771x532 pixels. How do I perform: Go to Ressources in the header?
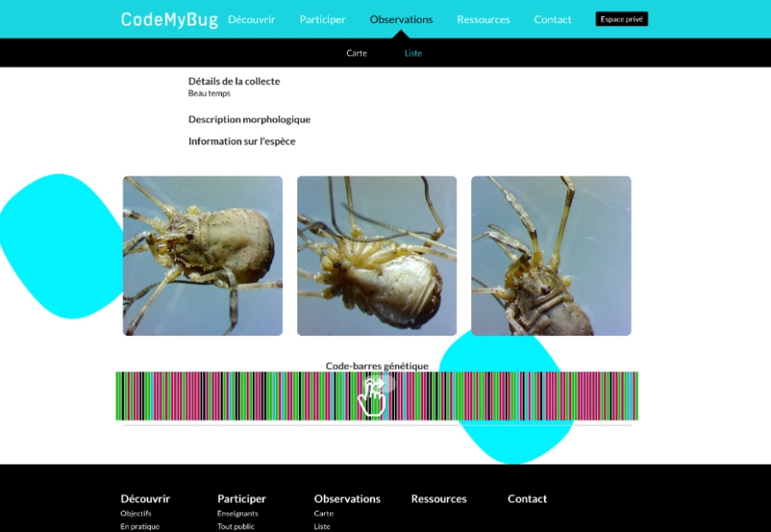483,20
